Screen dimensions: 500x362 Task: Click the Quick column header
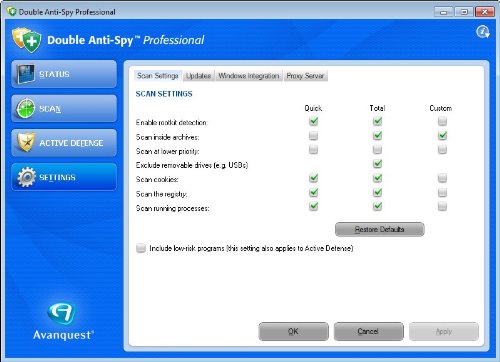313,108
